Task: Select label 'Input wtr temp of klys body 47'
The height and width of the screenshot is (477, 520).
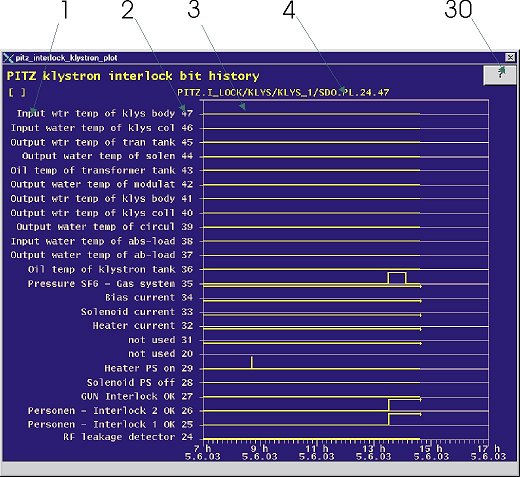Action: (105, 114)
